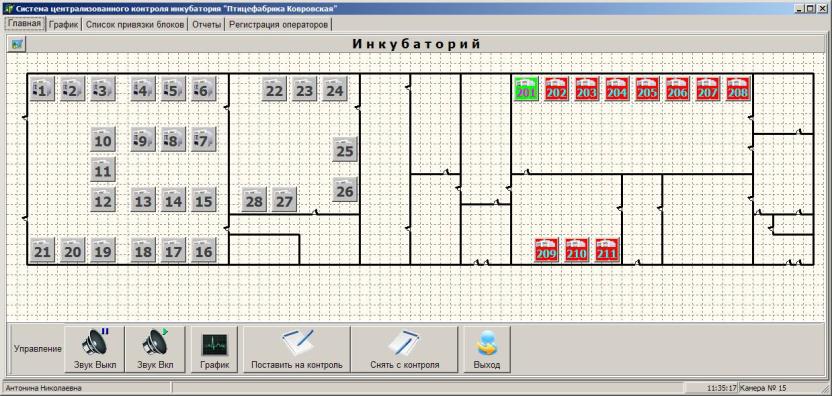Image resolution: width=832 pixels, height=396 pixels.
Task: Click the map icon beside Инкубаторий header
Action: tap(17, 44)
